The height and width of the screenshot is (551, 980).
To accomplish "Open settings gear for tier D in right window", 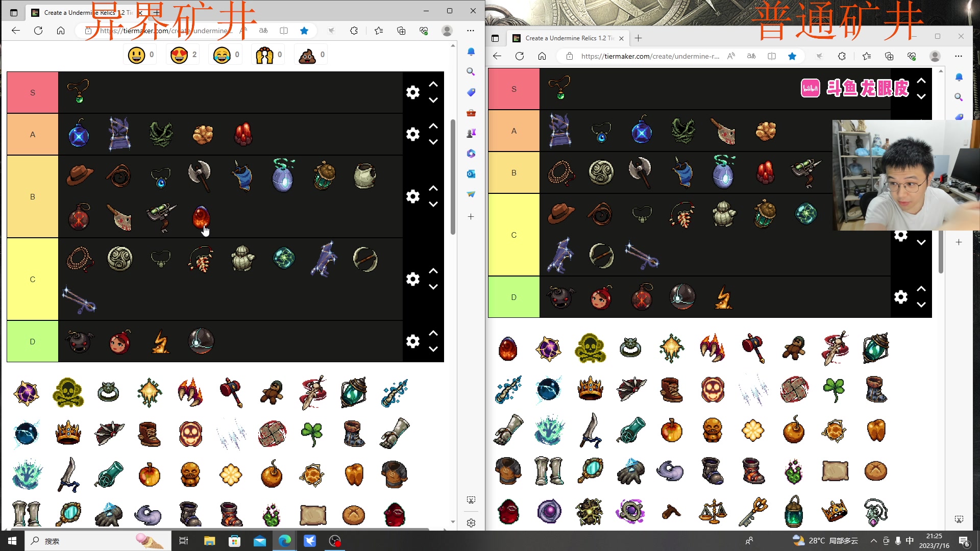I will (x=901, y=297).
